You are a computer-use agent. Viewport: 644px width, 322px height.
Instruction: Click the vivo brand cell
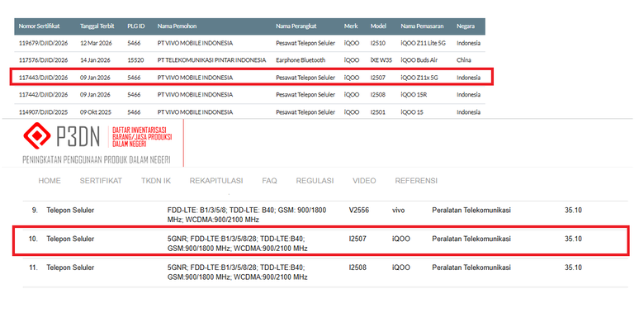coord(399,211)
